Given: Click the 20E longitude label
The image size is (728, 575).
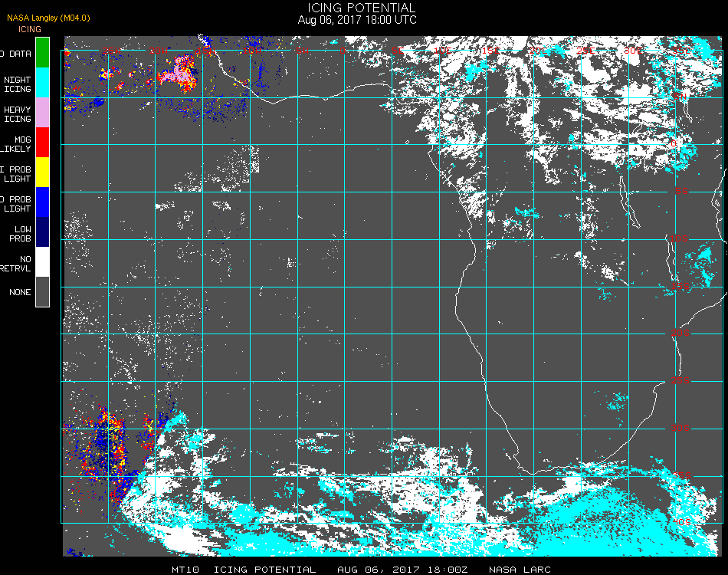Looking at the screenshot, I should [538, 50].
